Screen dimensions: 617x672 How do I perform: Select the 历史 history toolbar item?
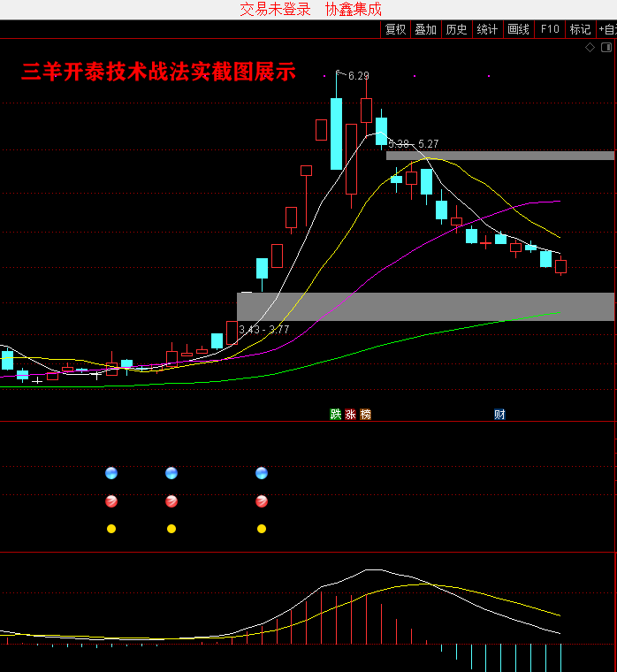point(456,29)
